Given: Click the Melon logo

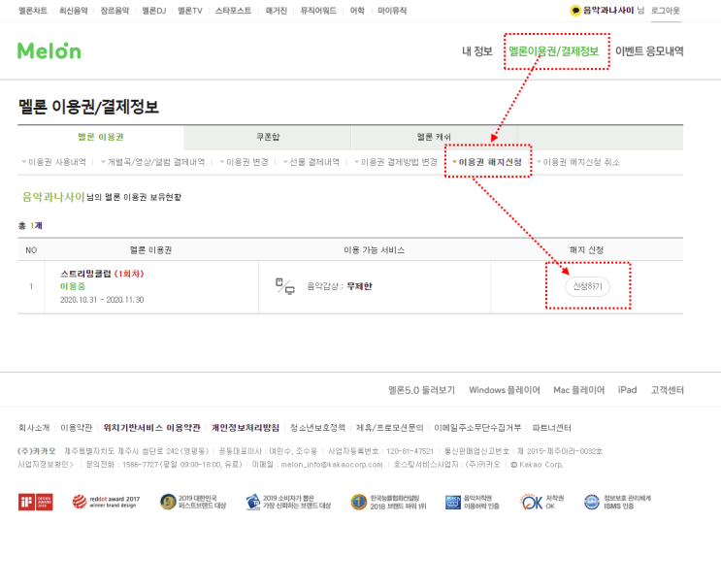Looking at the screenshot, I should tap(49, 51).
